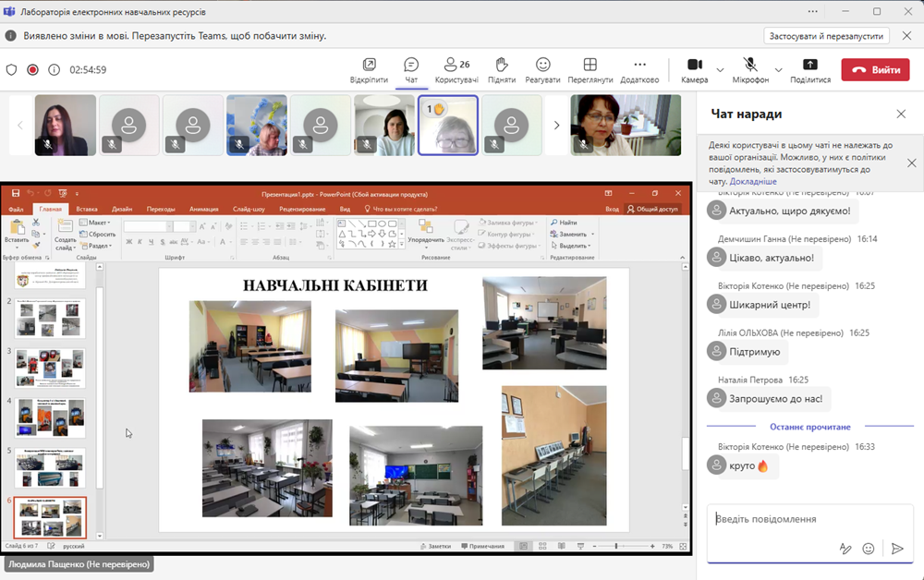Expand the camera options dropdown arrow
924x580 pixels.
tap(720, 69)
